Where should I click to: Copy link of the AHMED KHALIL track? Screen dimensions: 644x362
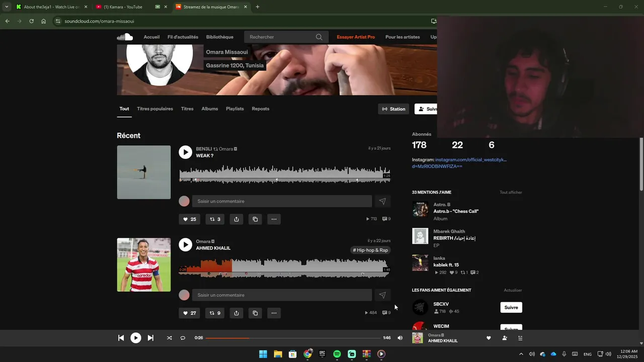(255, 313)
